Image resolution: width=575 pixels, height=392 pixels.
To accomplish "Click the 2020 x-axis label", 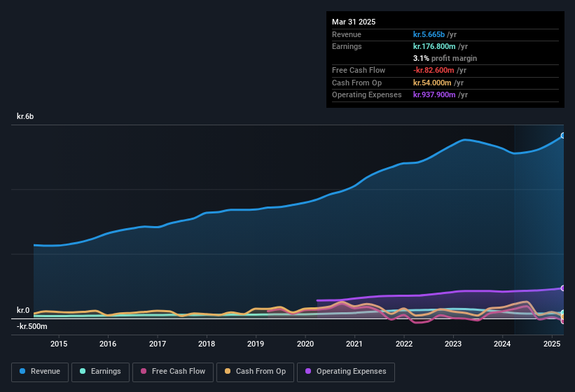I will click(305, 344).
